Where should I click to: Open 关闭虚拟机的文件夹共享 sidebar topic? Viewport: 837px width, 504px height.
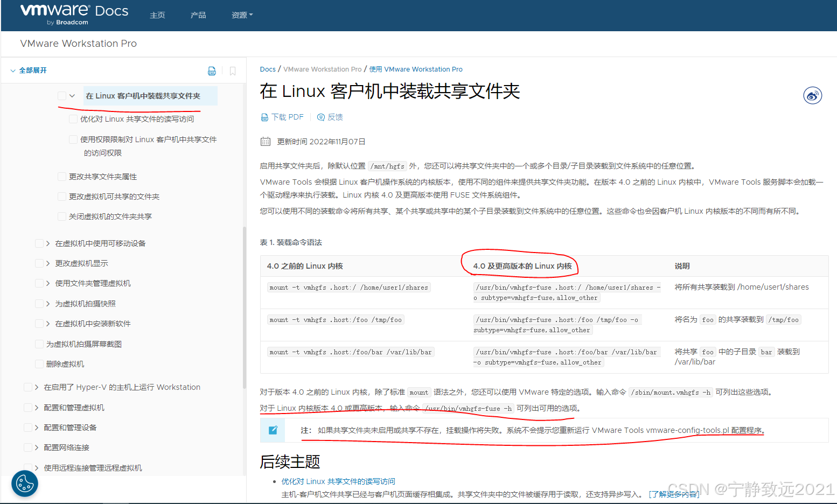110,216
